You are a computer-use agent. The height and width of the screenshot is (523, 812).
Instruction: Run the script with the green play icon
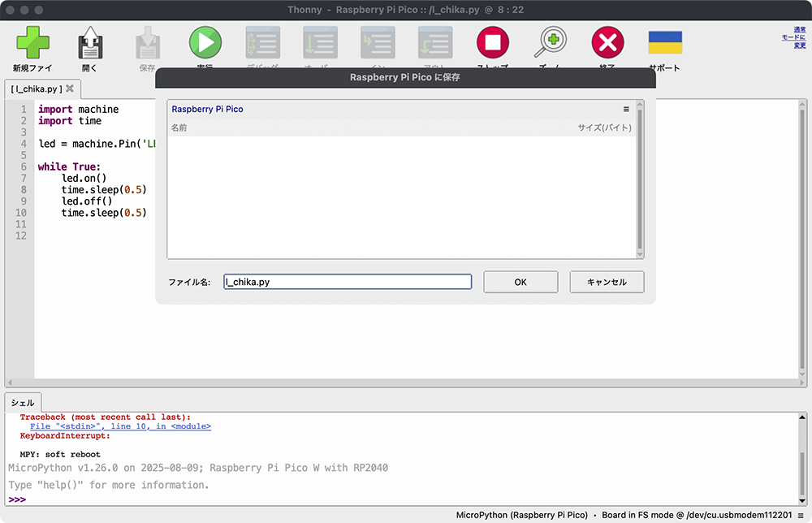click(205, 42)
